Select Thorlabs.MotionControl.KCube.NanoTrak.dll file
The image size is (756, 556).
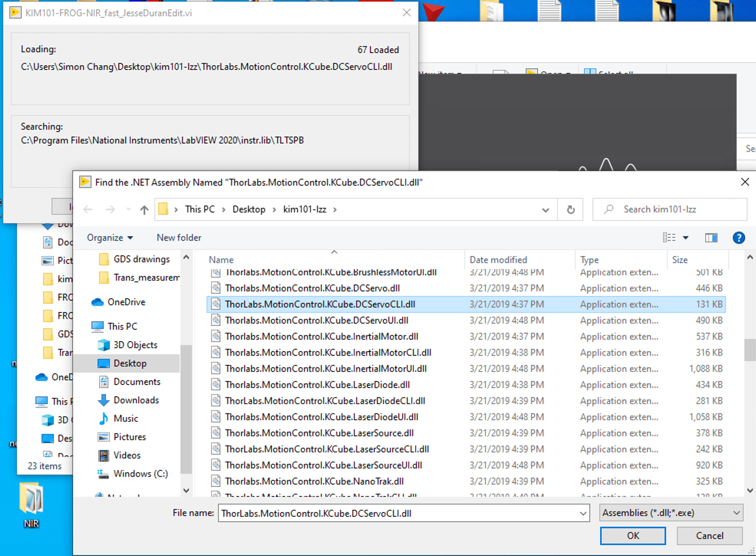click(466, 481)
